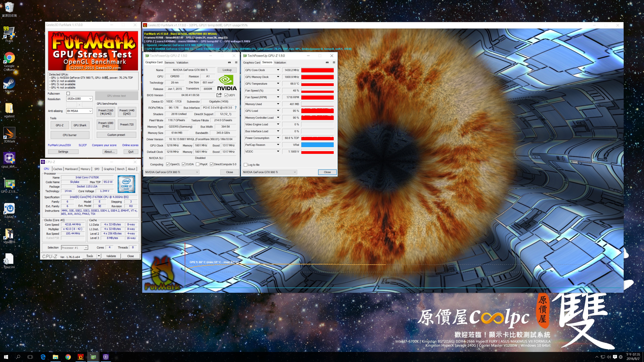This screenshot has width=644, height=362.
Task: Open Anti-aliasing 8X MSAA dropdown
Action: [x=79, y=111]
